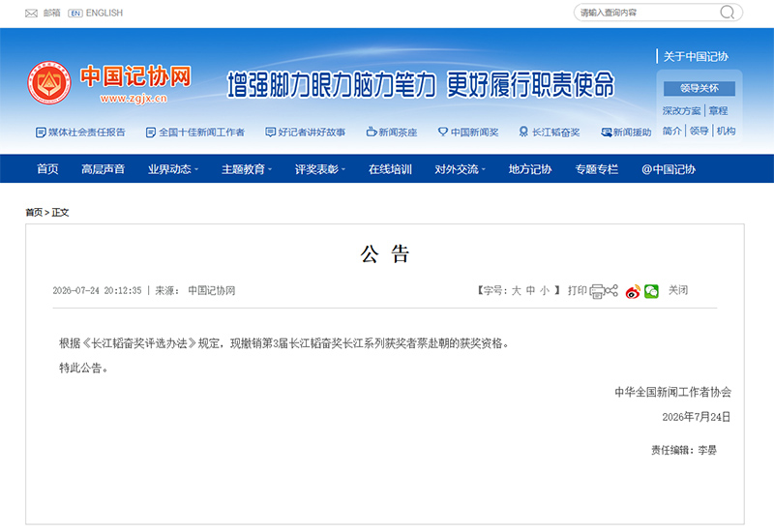Open the 地方记协 navigation item
This screenshot has height=532, width=774.
click(x=529, y=169)
